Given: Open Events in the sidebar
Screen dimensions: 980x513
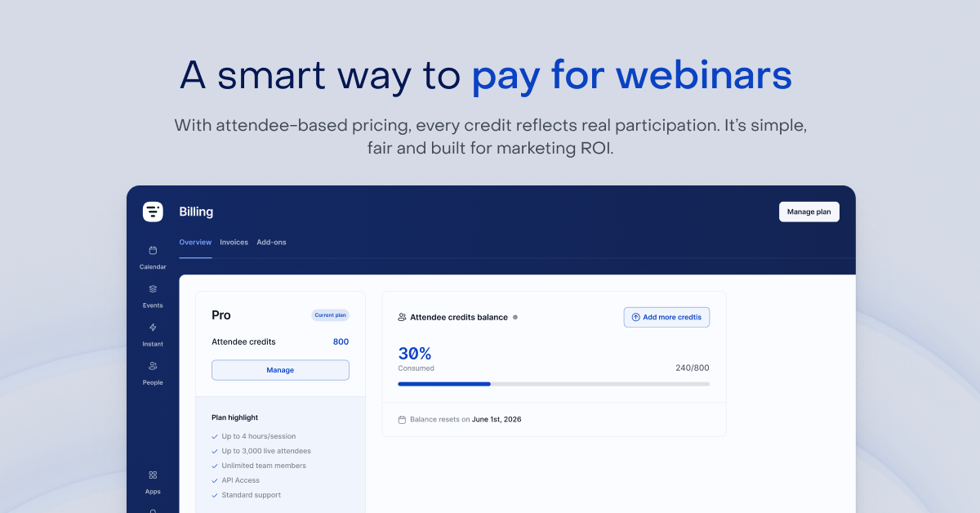Looking at the screenshot, I should click(153, 296).
